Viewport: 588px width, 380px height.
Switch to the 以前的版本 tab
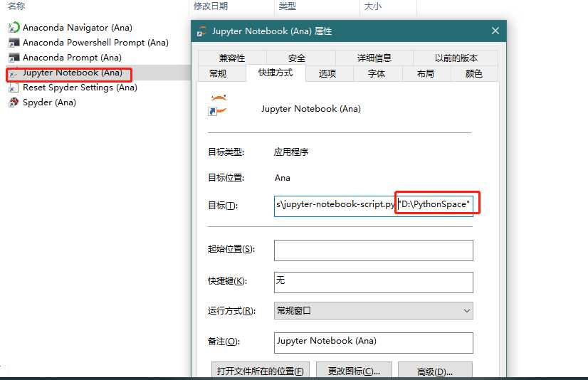point(456,58)
